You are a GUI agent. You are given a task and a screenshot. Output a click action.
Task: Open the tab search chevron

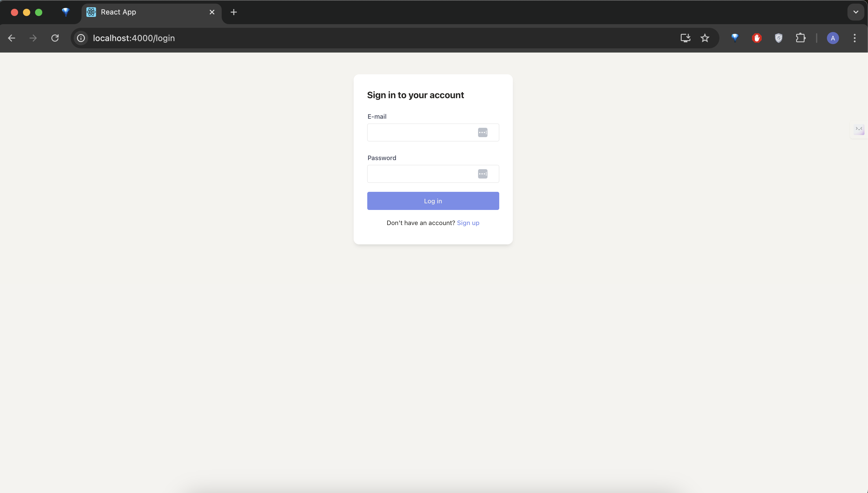click(x=856, y=12)
